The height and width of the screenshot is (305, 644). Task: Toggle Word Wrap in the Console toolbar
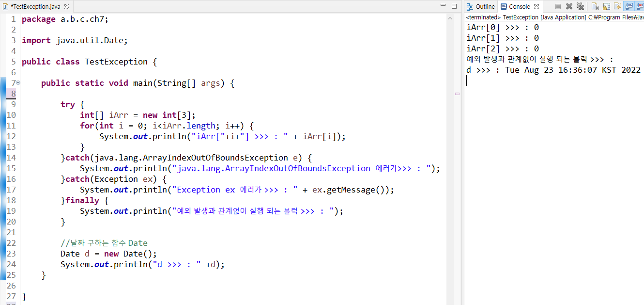pos(617,6)
